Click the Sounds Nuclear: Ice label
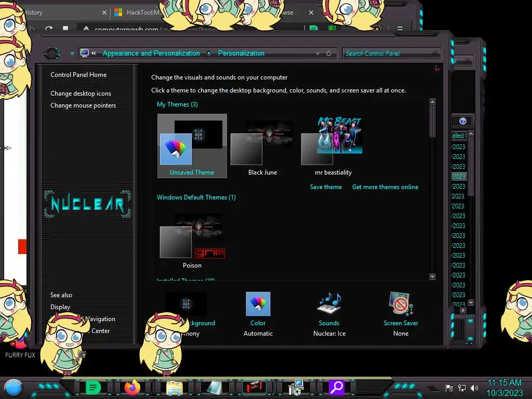This screenshot has width=532, height=399. (x=329, y=334)
